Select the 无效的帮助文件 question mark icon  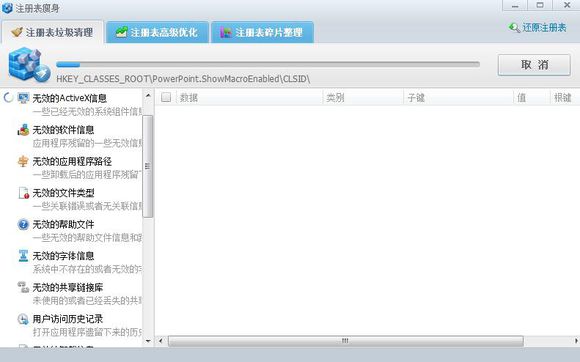pyautogui.click(x=23, y=224)
